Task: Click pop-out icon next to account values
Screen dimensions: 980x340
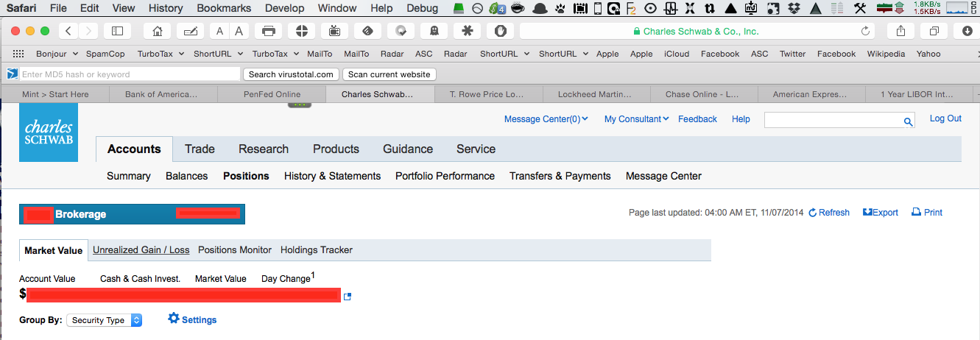Action: pos(348,296)
